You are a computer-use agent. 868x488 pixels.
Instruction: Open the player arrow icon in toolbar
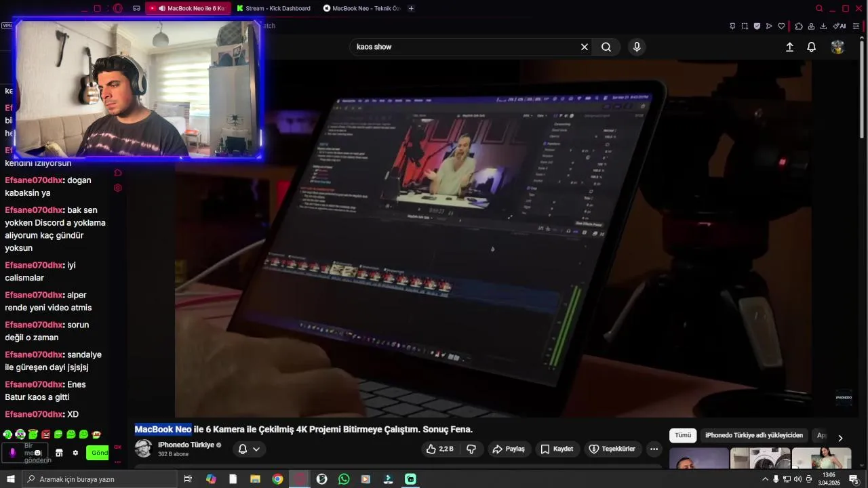769,26
